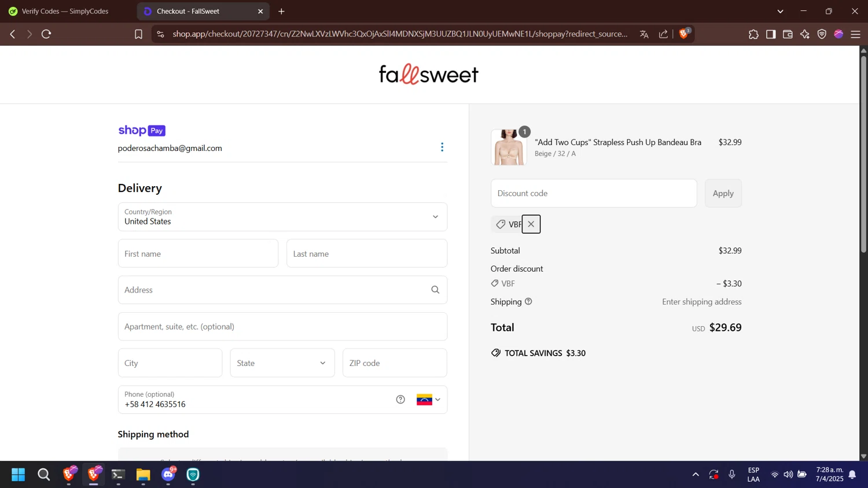
Task: Open the tab search chevron
Action: click(780, 11)
